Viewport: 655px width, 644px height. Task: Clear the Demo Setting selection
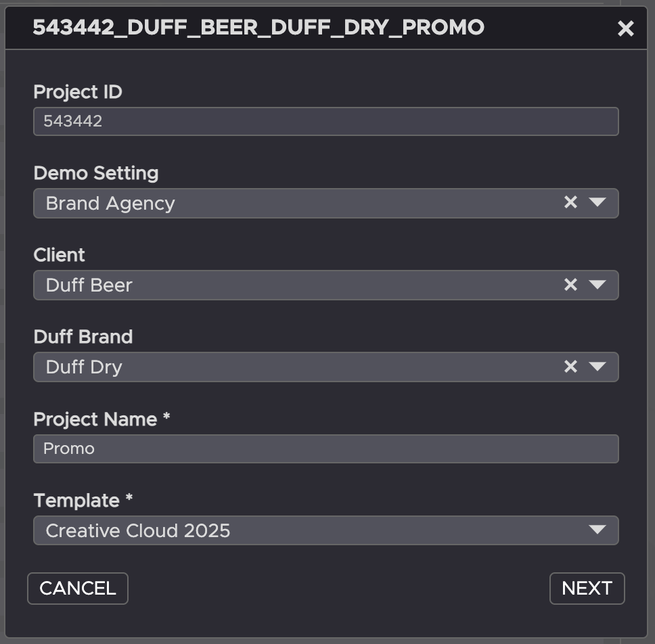pyautogui.click(x=570, y=202)
